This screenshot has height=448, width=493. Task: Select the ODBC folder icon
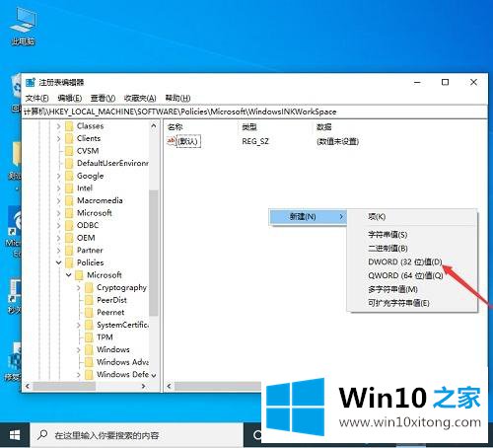tap(69, 226)
